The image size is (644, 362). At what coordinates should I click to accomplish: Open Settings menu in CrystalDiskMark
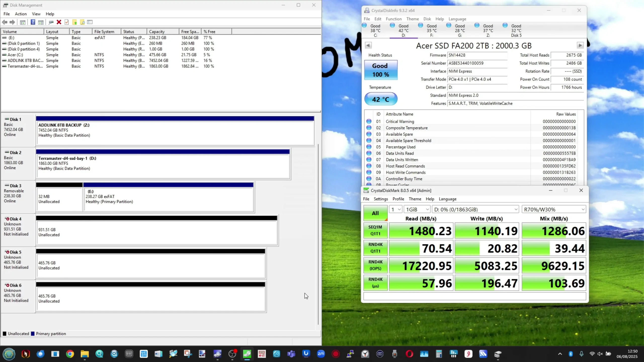tap(381, 199)
